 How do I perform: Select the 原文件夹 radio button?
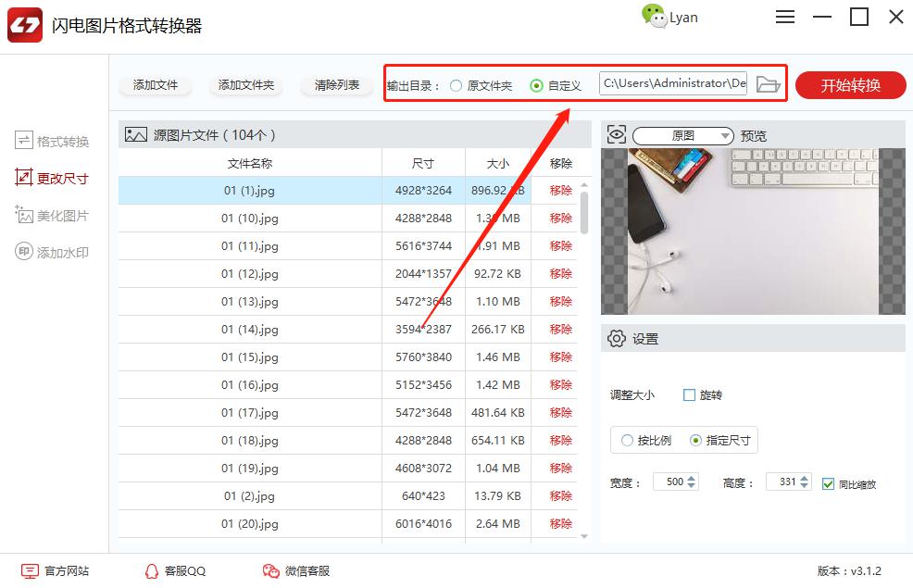click(456, 85)
